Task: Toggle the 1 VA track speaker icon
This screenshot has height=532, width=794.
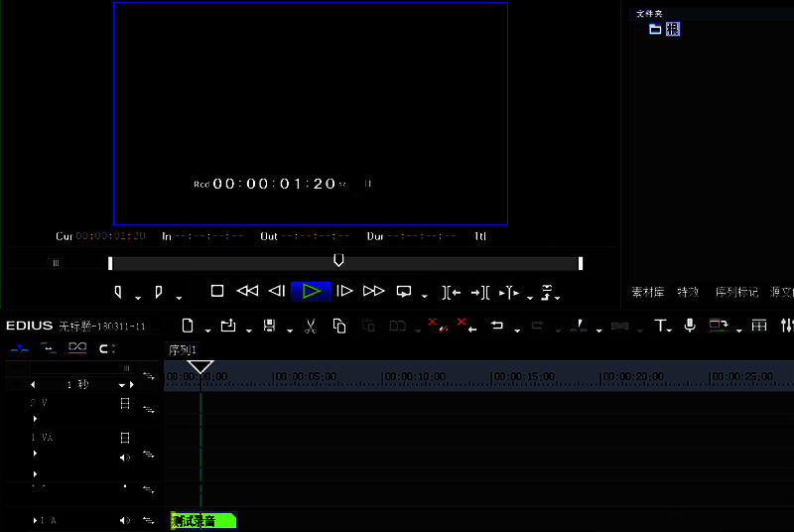Action: pyautogui.click(x=125, y=457)
